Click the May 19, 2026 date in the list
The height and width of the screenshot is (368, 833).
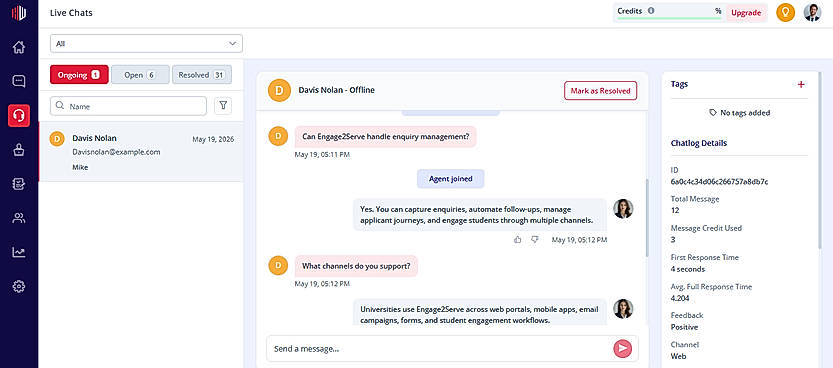click(213, 139)
